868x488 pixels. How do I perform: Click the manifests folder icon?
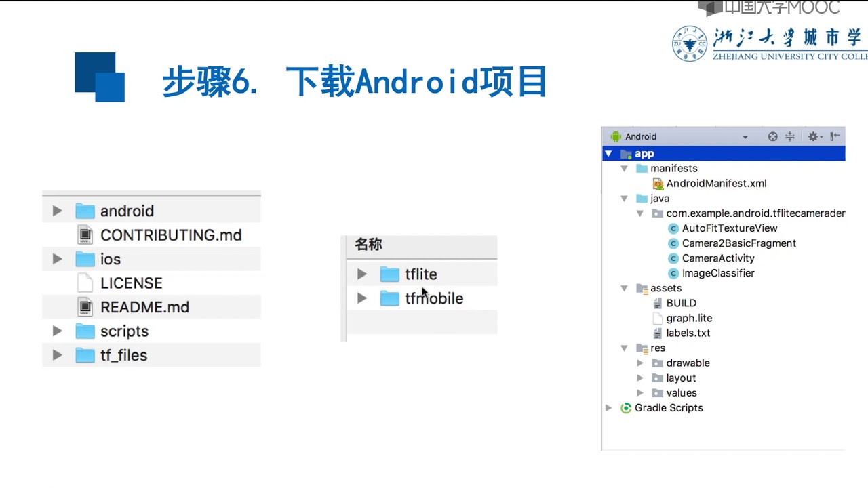[642, 169]
